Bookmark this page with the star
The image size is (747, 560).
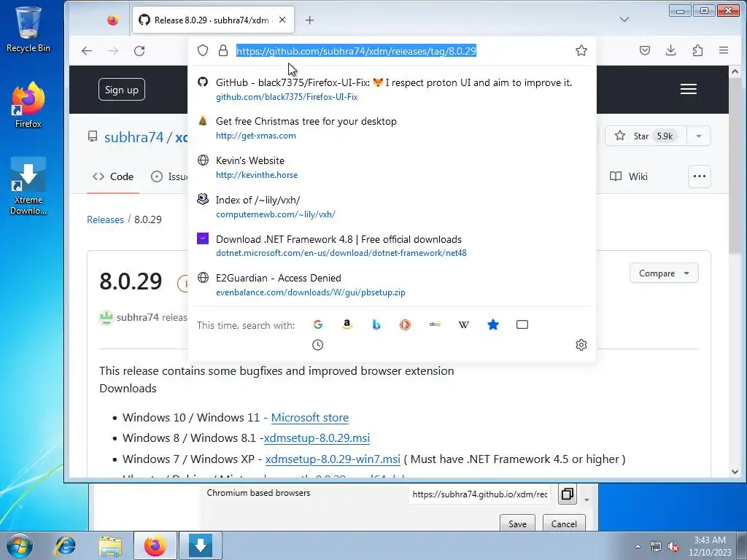(581, 50)
